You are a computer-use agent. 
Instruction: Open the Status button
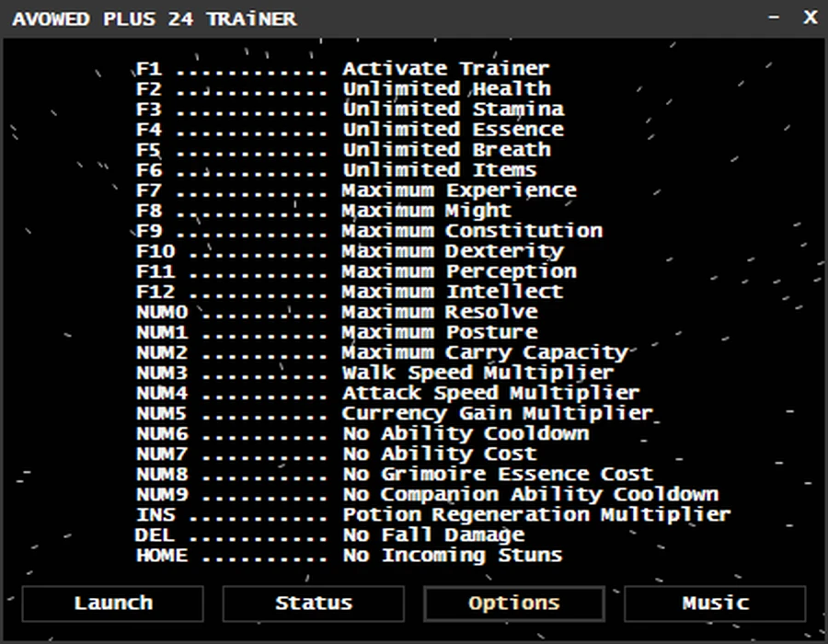coord(314,604)
